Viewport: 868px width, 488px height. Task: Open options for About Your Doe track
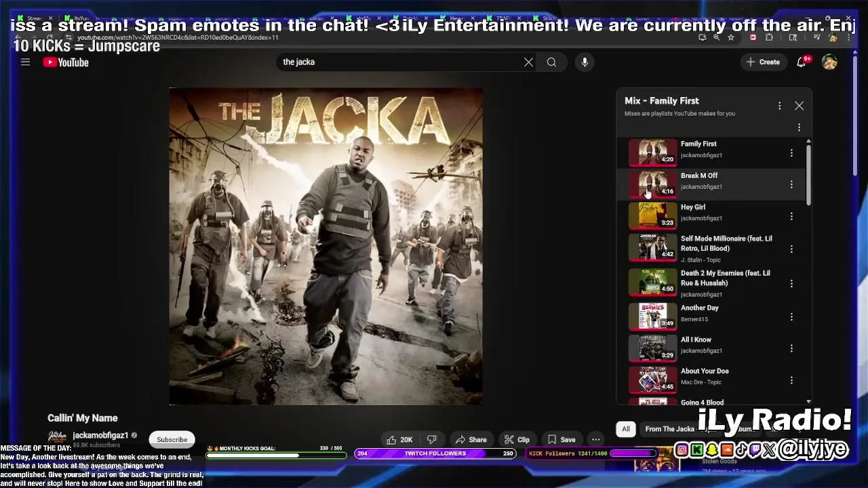tap(791, 380)
